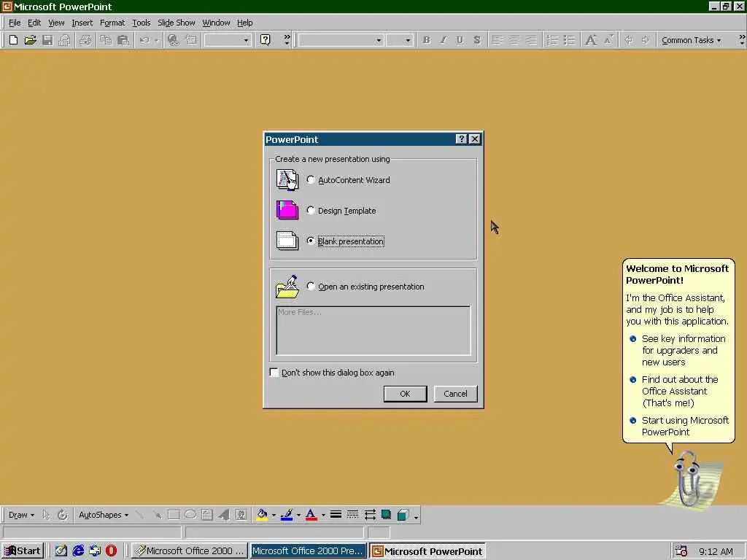
Task: Open the Slide Show menu
Action: (177, 23)
